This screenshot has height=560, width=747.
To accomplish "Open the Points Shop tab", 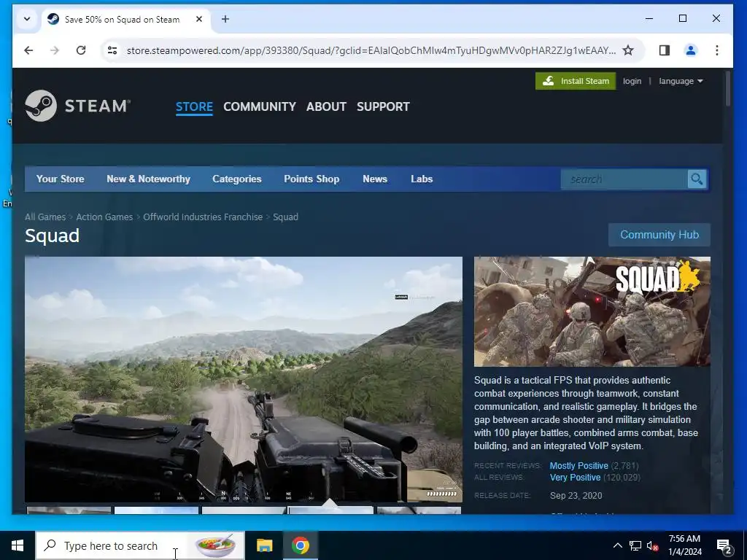I will (311, 179).
